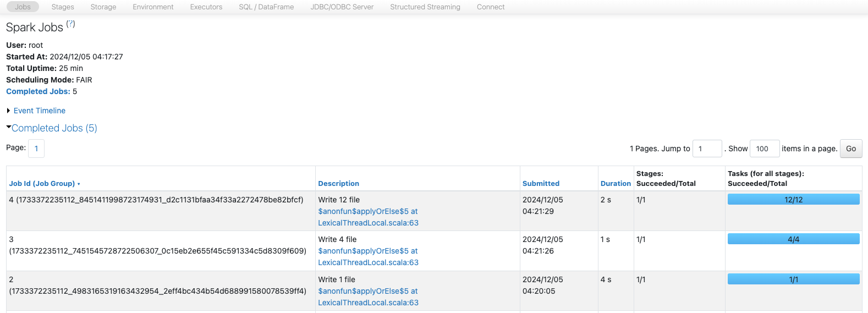
Task: Select page 1 in pagination
Action: point(36,149)
